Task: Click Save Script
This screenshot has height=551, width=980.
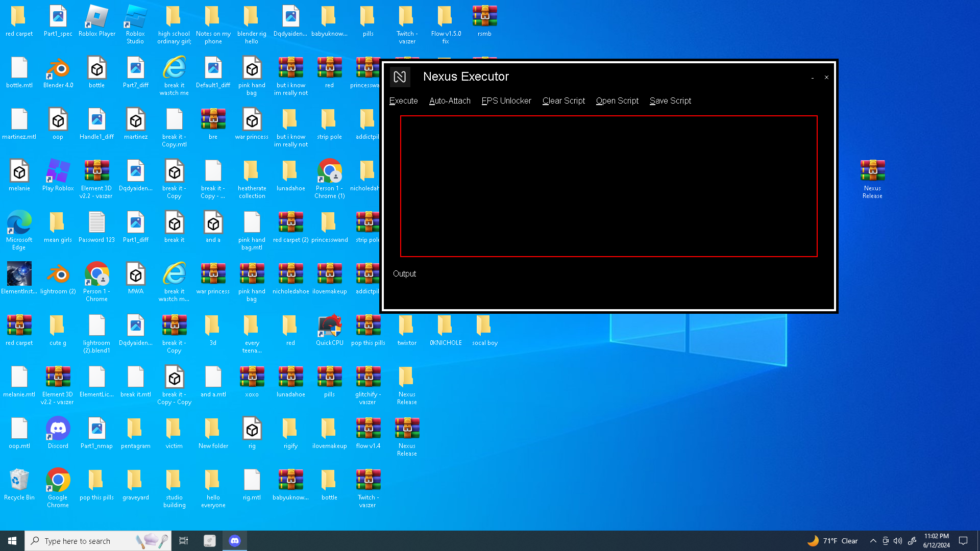Action: tap(670, 101)
